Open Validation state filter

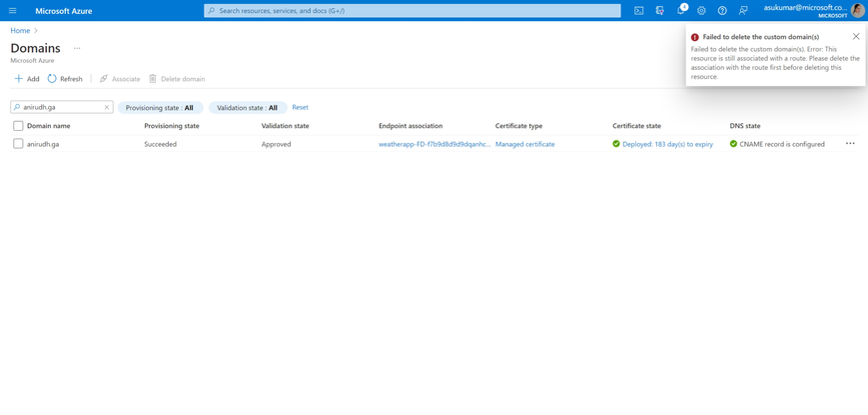248,107
